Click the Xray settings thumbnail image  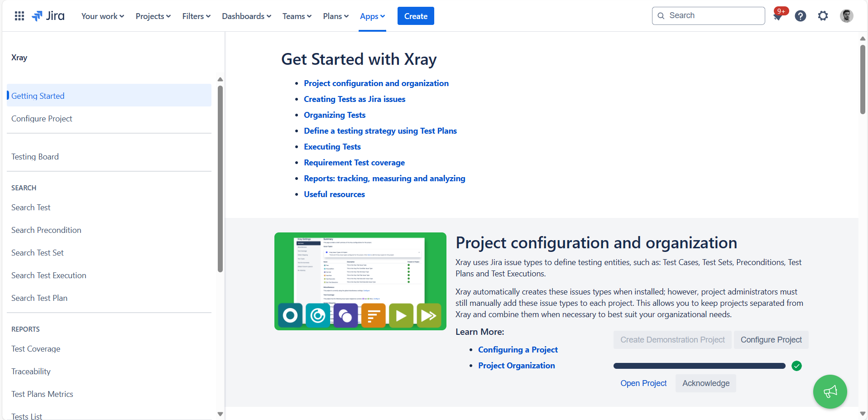click(x=360, y=281)
